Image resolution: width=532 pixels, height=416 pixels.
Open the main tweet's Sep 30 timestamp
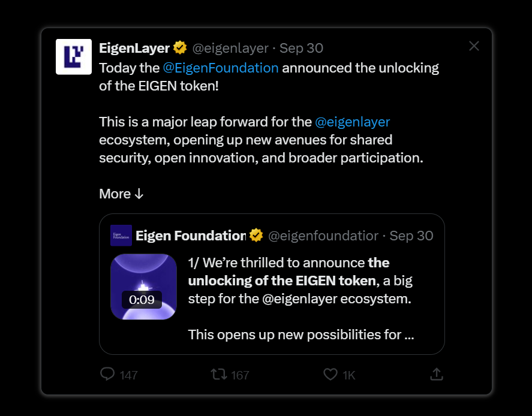click(302, 48)
